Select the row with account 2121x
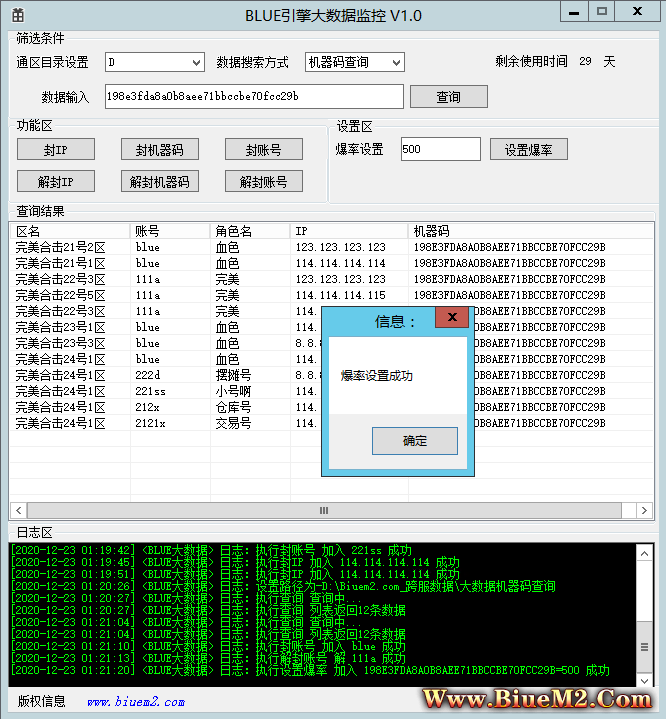The height and width of the screenshot is (719, 666). pos(148,423)
